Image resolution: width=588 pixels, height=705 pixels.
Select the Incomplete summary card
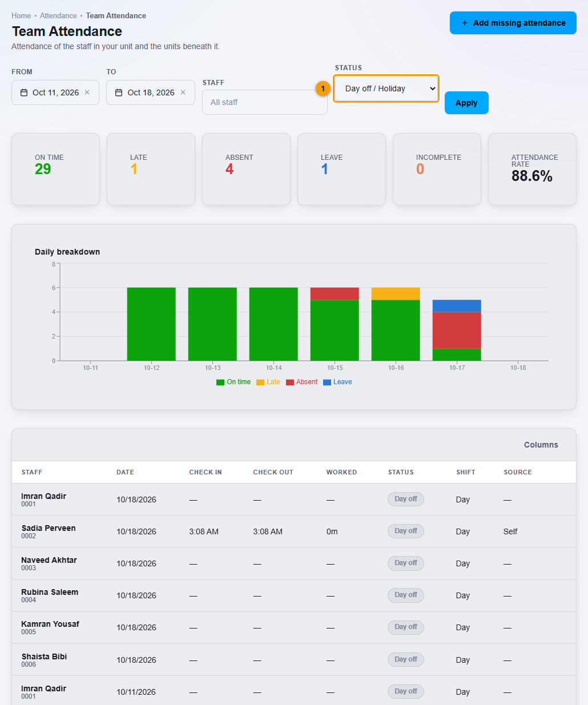[437, 169]
